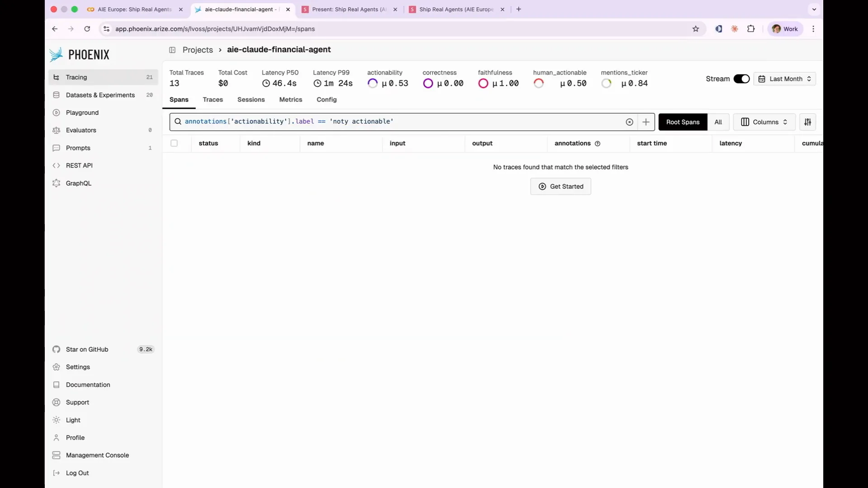View site information icon in address bar
Screen dimensions: 868x488
click(x=106, y=29)
